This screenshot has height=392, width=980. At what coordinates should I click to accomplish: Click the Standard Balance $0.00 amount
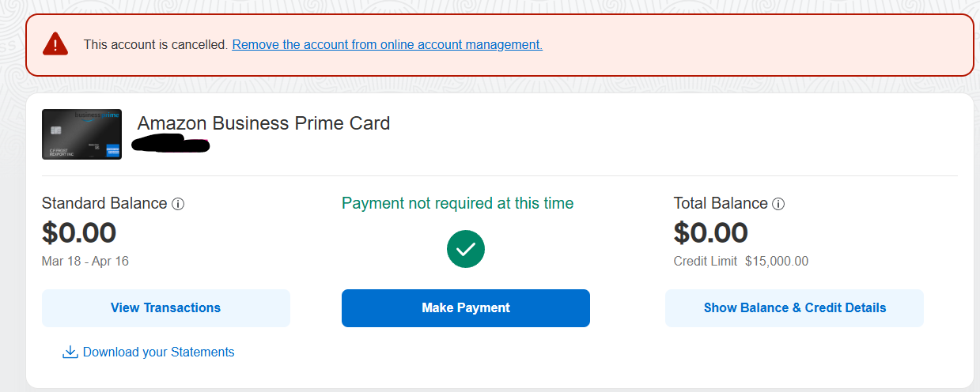[x=79, y=233]
